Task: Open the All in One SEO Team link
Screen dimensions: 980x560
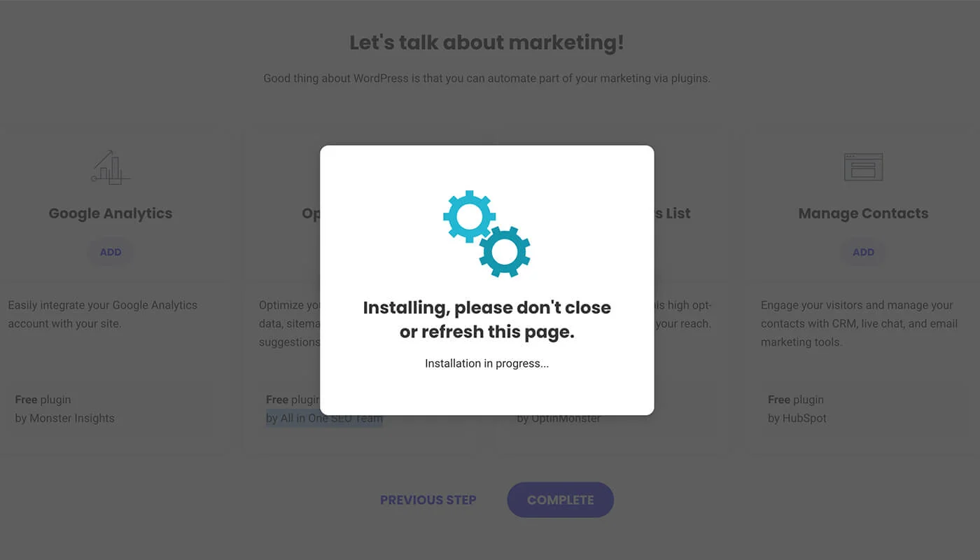Action: tap(324, 418)
